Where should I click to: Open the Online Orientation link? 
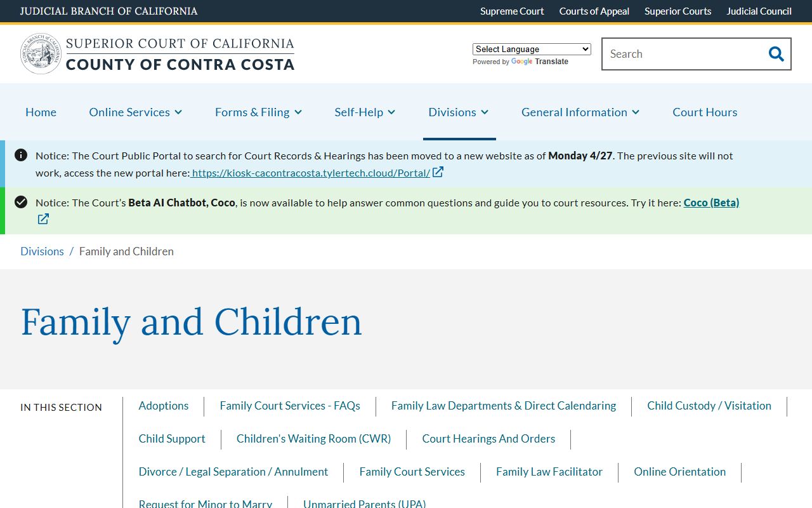(680, 472)
